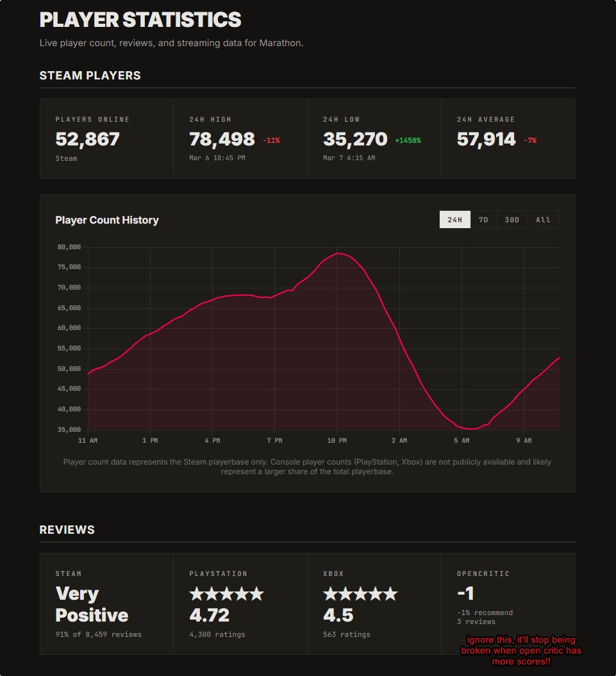Click the STEAM review card label
616x676 pixels.
tap(68, 574)
